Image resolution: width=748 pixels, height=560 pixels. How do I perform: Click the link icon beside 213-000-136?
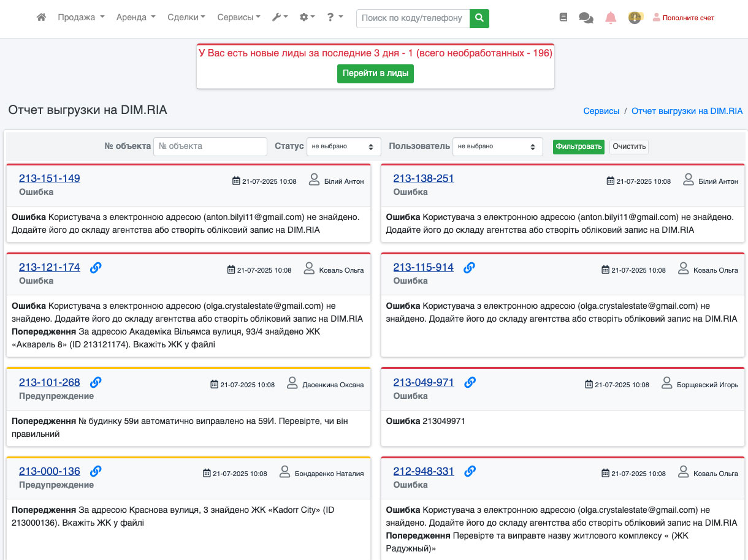point(96,471)
